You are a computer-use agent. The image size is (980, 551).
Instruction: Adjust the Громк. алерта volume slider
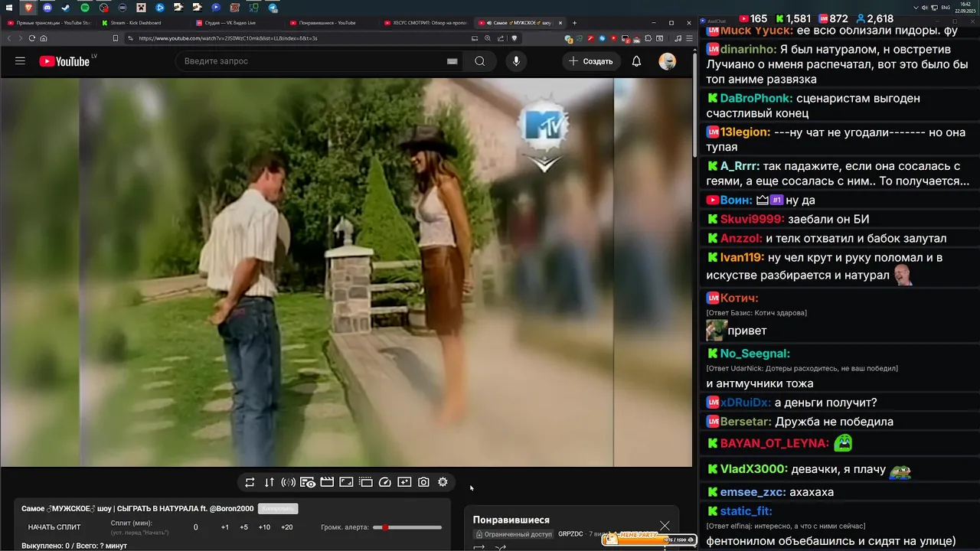tap(407, 527)
